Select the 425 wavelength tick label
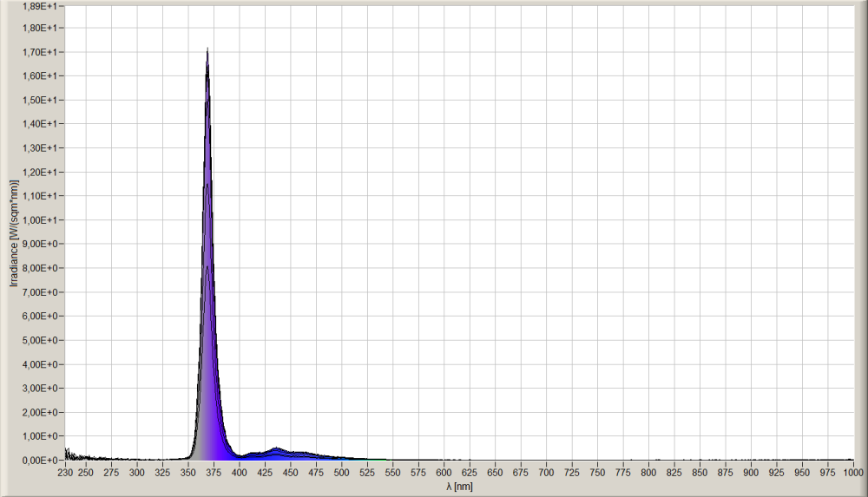Image resolution: width=868 pixels, height=497 pixels. click(x=265, y=473)
